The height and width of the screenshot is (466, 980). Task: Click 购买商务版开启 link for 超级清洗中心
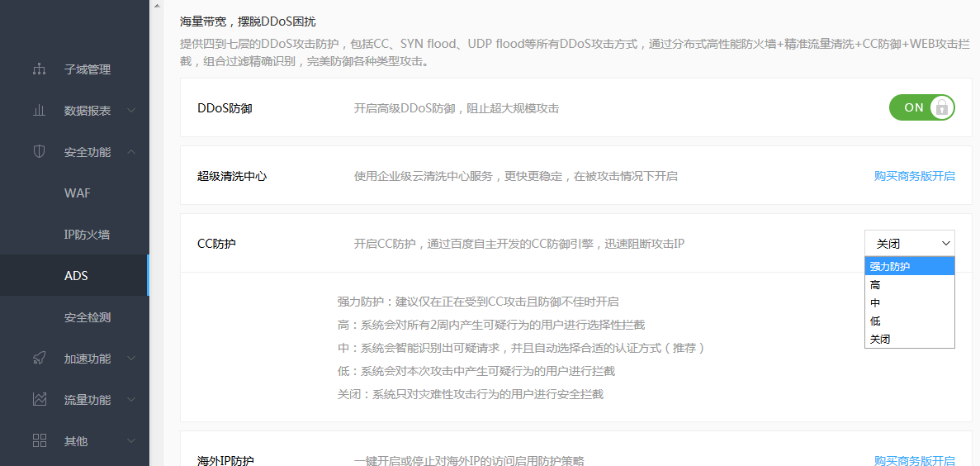click(x=914, y=176)
